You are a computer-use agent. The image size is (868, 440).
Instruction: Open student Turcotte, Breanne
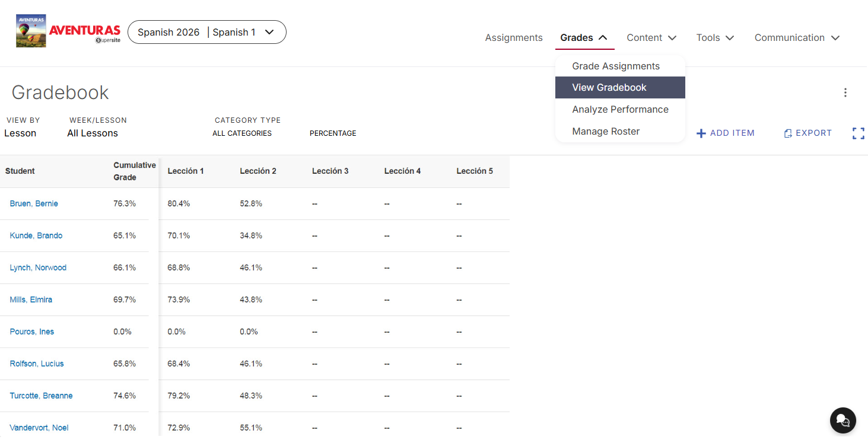(41, 396)
